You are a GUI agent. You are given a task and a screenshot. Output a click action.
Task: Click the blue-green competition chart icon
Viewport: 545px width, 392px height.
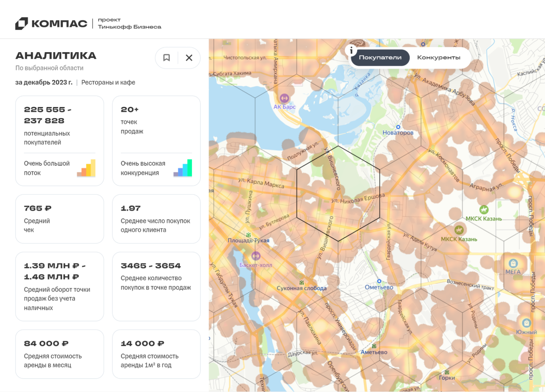pyautogui.click(x=183, y=168)
